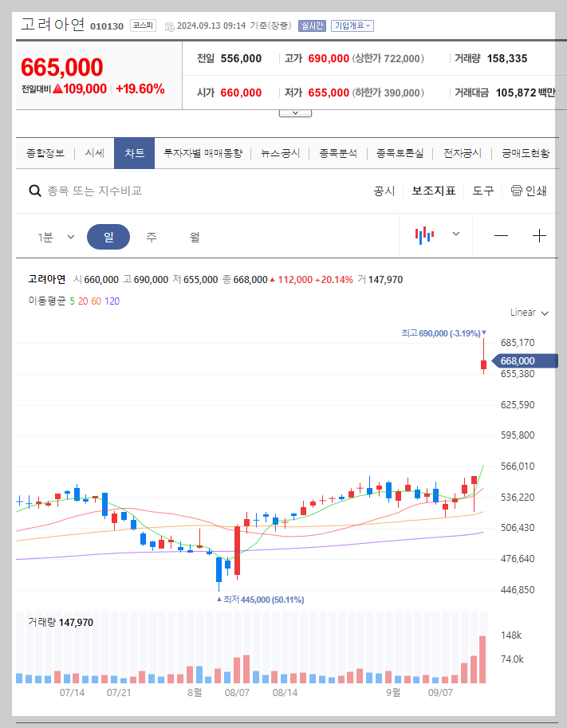This screenshot has width=567, height=728.
Task: Open the 도구 (tools) option
Action: coord(482,191)
